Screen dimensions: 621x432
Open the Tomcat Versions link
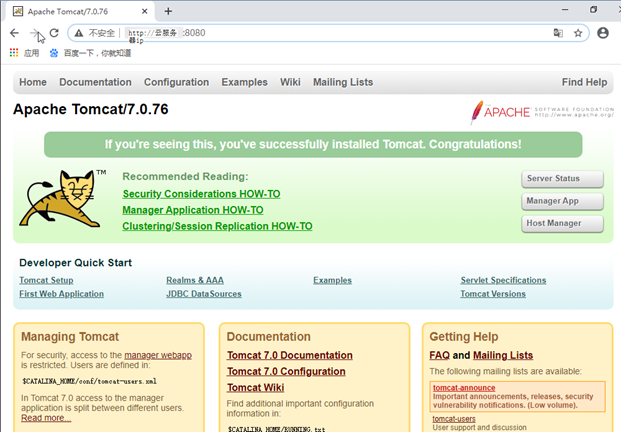click(x=493, y=294)
